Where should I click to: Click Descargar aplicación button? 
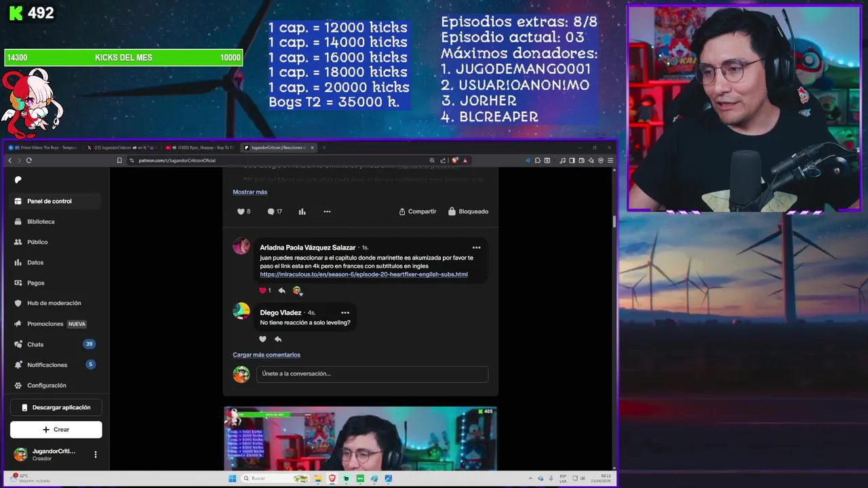(x=56, y=407)
